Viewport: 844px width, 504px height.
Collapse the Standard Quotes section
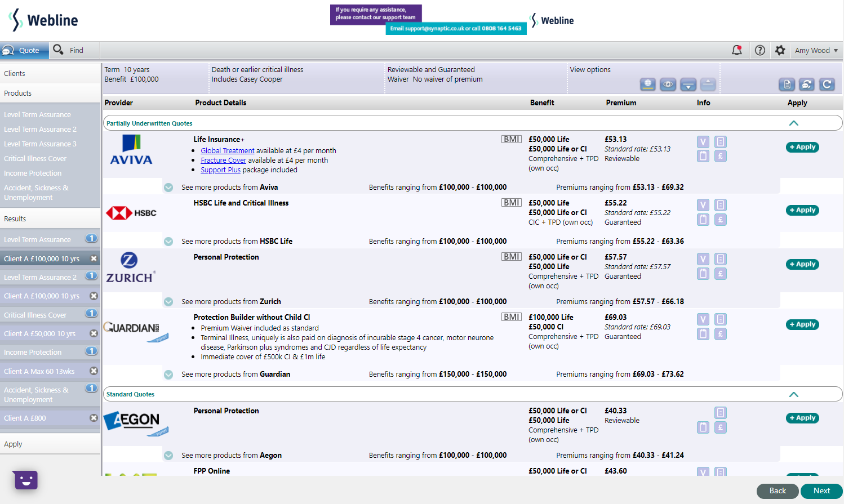(x=794, y=394)
